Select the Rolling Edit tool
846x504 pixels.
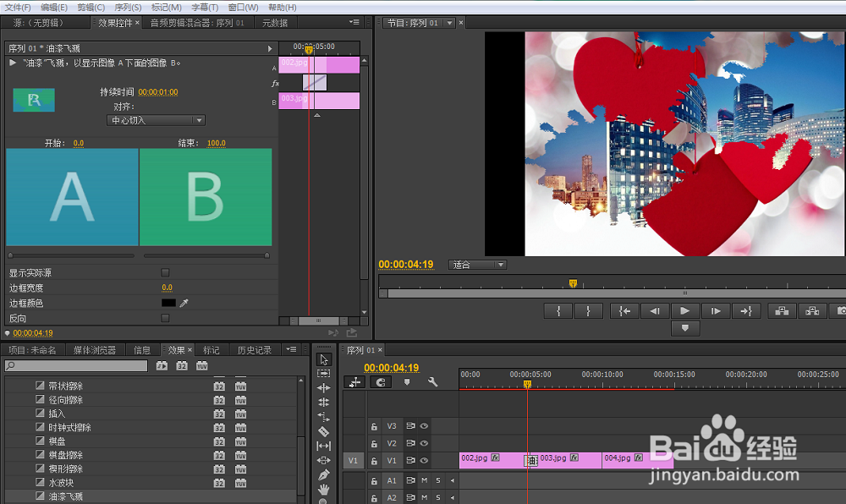point(324,403)
